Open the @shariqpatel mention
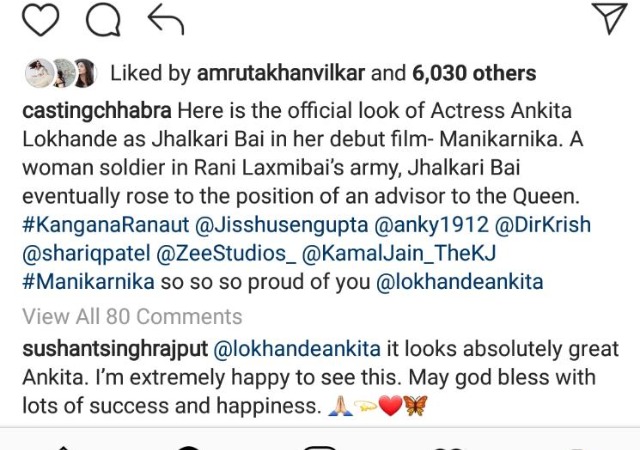Viewport: 640px width, 450px height. 86,254
